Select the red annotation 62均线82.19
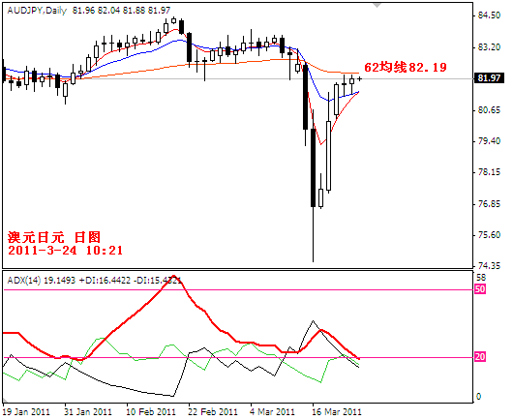Screen dimensions: 513x420 [406, 68]
